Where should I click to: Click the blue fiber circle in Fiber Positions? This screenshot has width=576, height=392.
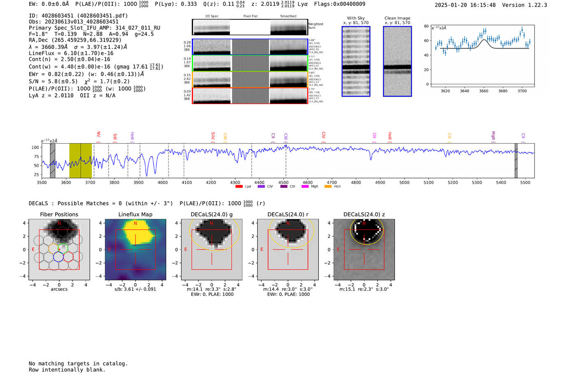tap(58, 257)
